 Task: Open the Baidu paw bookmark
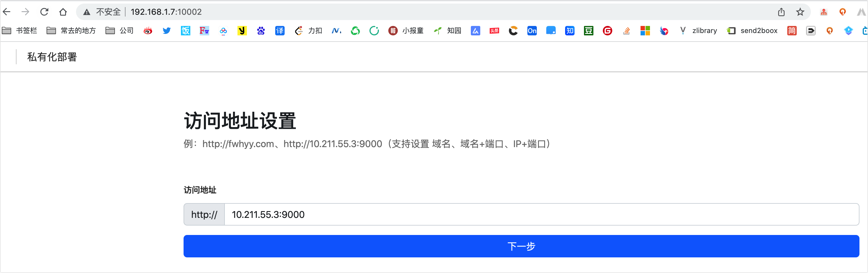261,31
